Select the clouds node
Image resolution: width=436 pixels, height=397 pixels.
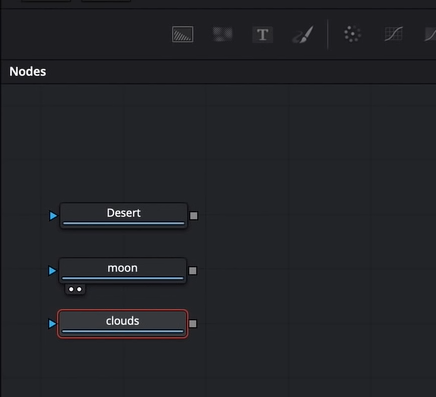pos(123,324)
